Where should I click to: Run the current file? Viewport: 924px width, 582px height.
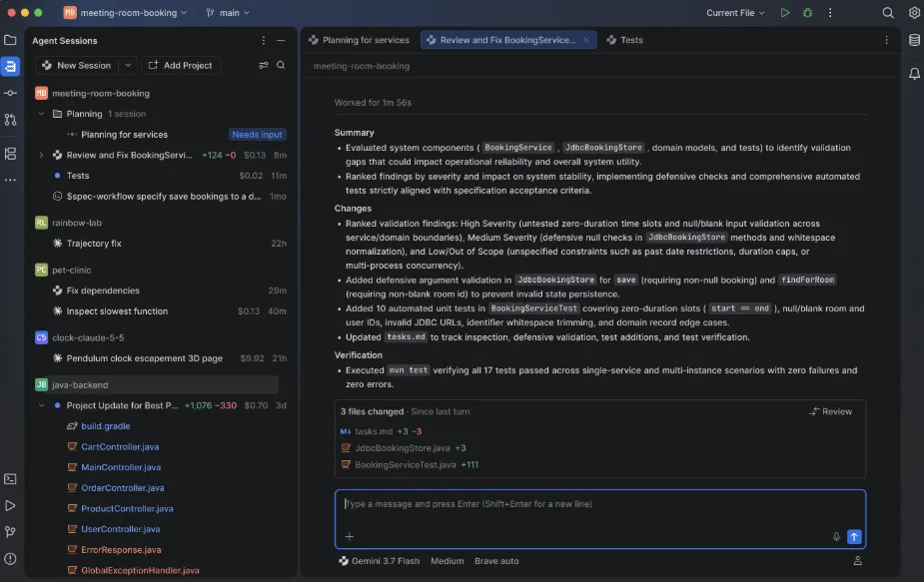[785, 12]
